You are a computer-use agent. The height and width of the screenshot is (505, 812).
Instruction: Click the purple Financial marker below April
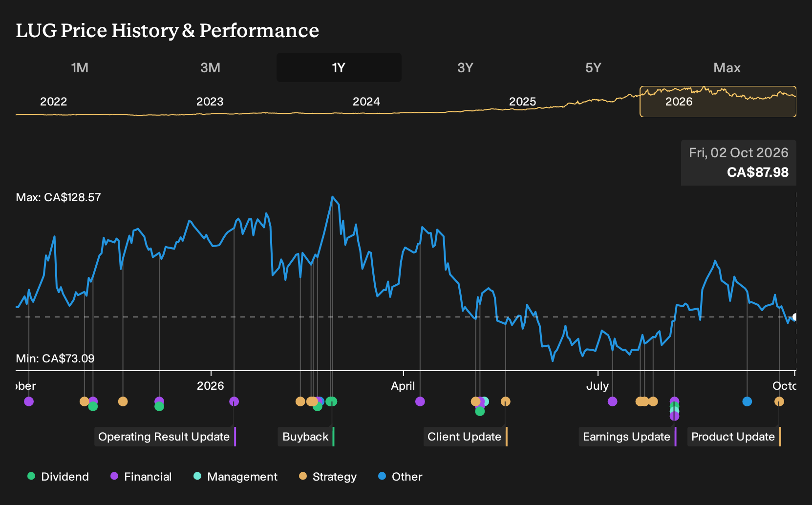pyautogui.click(x=420, y=401)
